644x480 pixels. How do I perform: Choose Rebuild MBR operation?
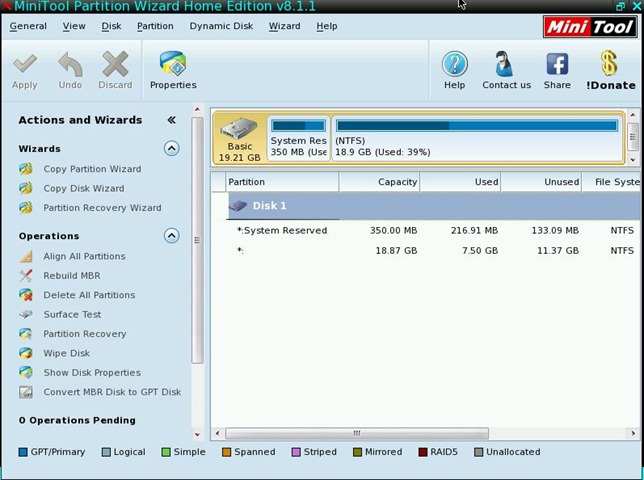point(72,276)
